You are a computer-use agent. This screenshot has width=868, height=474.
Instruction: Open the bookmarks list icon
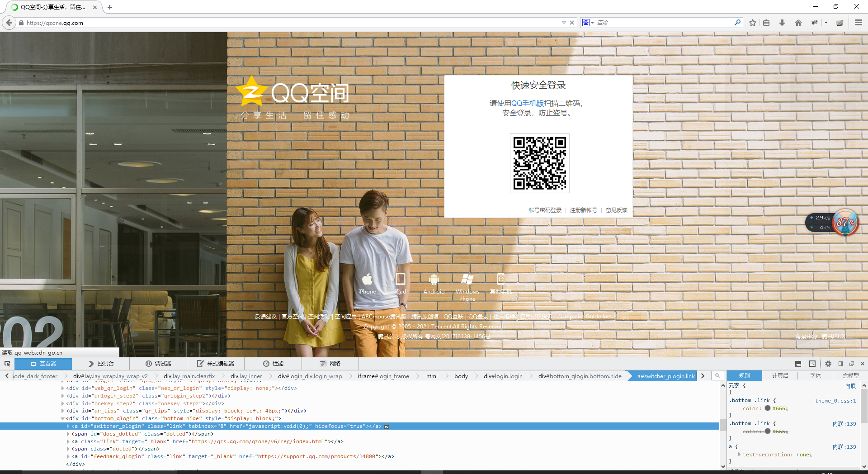766,23
